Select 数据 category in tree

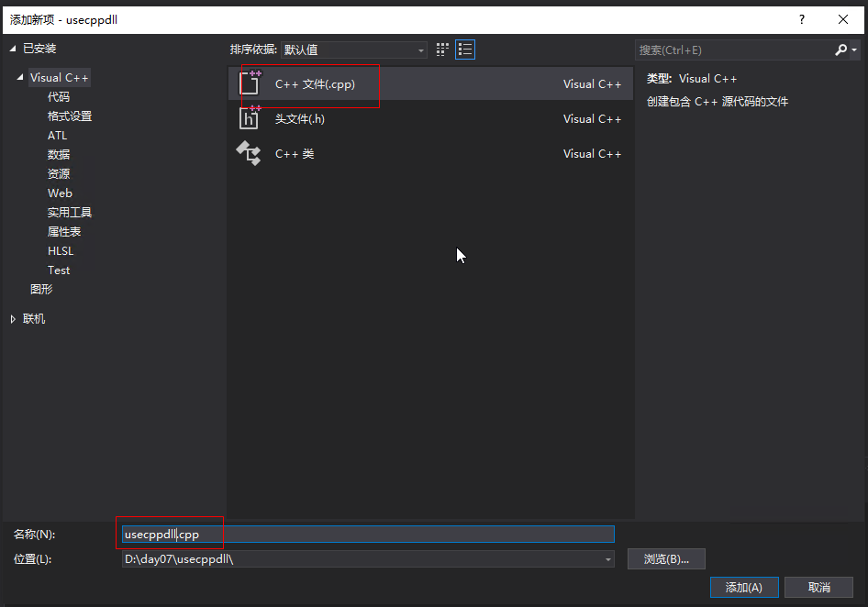(x=58, y=155)
